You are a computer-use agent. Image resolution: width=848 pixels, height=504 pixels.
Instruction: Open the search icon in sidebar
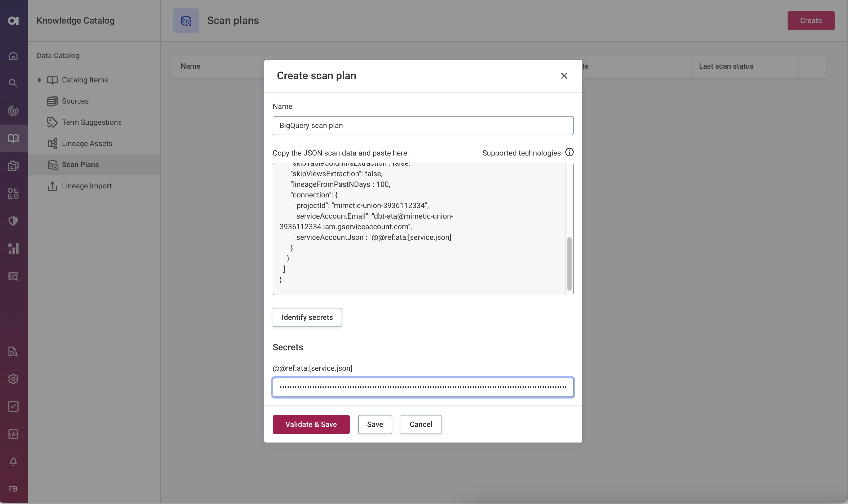[x=13, y=83]
